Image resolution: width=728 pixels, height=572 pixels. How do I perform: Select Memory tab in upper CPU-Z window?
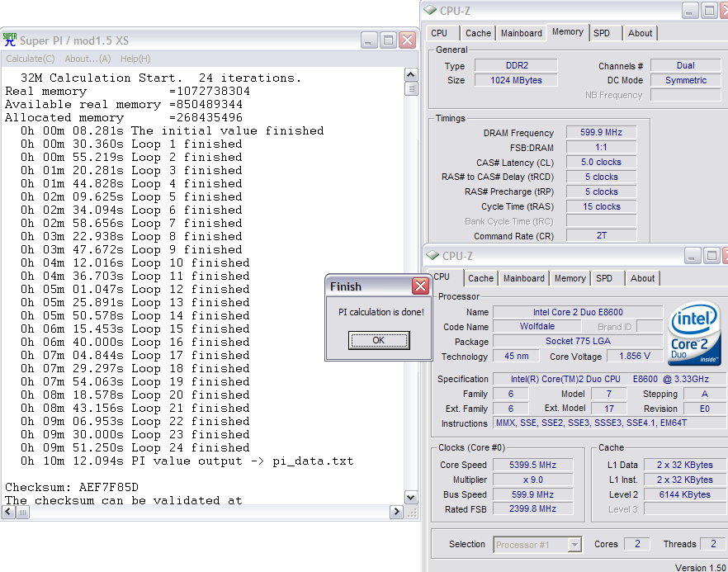click(567, 31)
